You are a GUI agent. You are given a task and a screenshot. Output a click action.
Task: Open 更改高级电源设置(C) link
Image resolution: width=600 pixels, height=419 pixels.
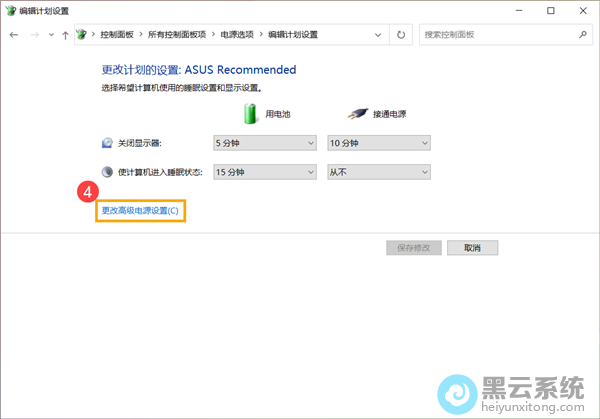pyautogui.click(x=140, y=211)
